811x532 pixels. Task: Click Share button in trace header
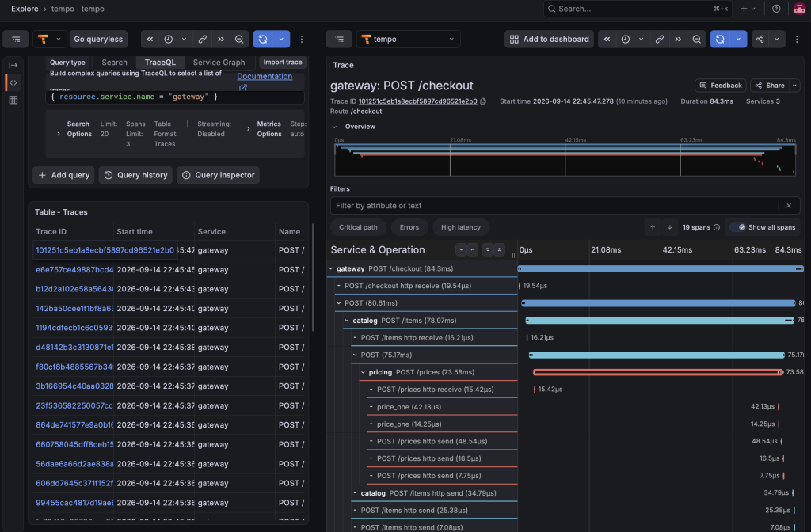pos(770,85)
